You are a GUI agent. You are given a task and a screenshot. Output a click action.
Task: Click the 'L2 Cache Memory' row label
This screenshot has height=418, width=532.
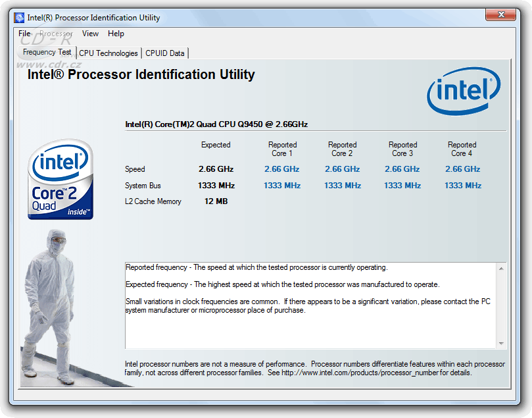(x=153, y=201)
